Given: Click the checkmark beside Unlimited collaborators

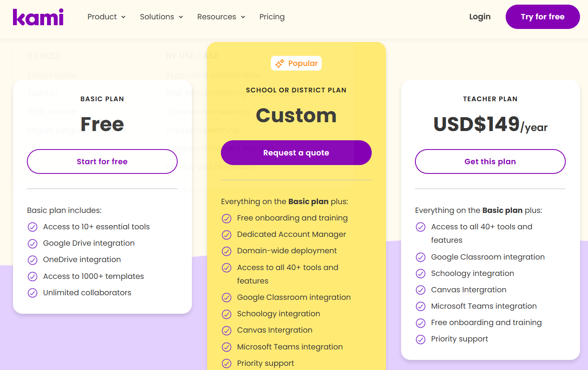Looking at the screenshot, I should point(33,293).
